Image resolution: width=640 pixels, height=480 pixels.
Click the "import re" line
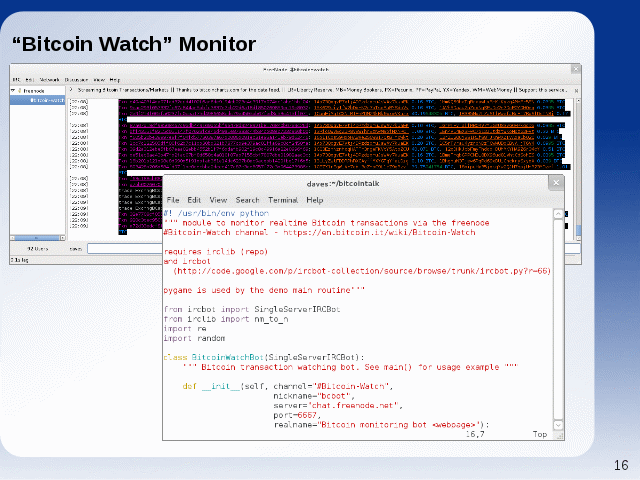tap(185, 329)
